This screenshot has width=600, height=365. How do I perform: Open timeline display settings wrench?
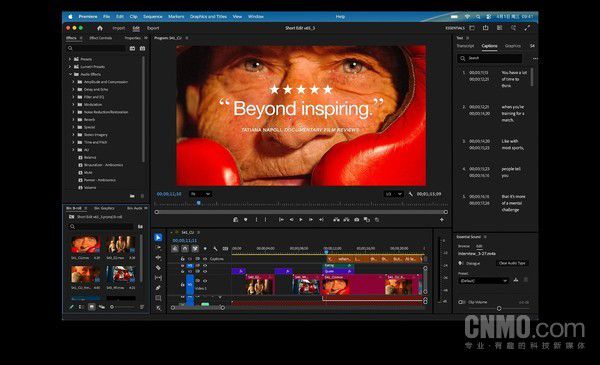click(x=215, y=249)
